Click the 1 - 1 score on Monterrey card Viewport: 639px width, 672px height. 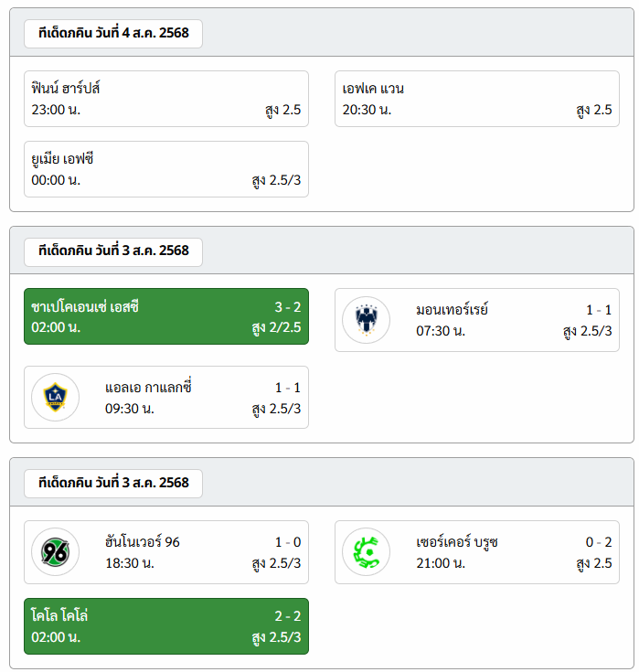click(x=599, y=310)
